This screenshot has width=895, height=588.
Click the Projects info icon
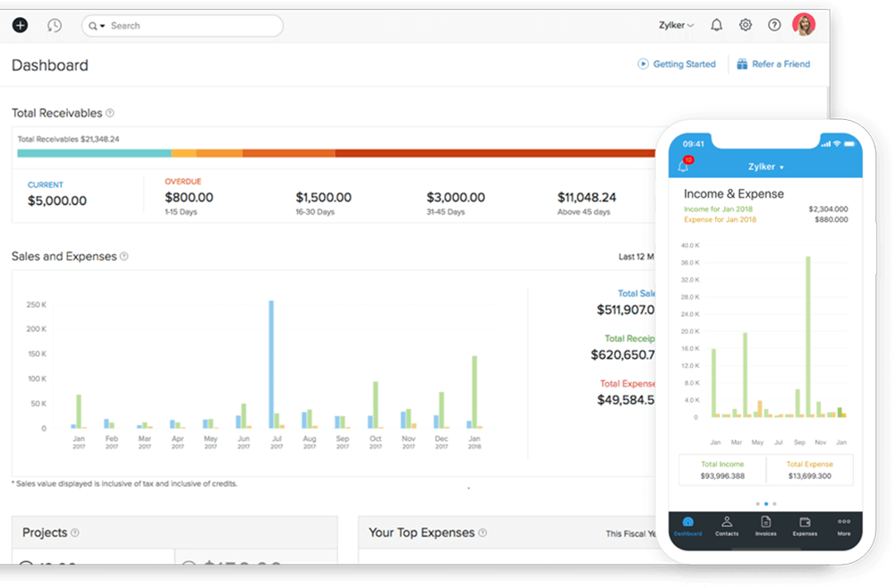pyautogui.click(x=75, y=533)
